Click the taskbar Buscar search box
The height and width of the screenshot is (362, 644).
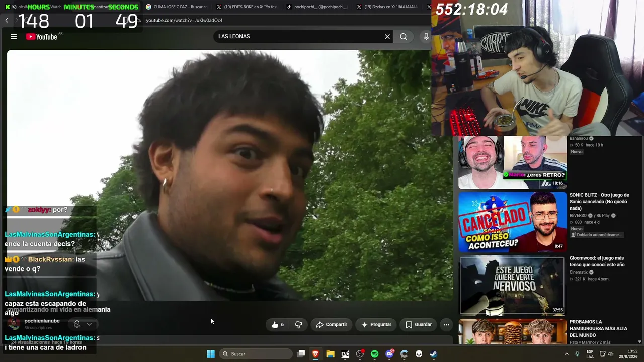click(x=256, y=354)
